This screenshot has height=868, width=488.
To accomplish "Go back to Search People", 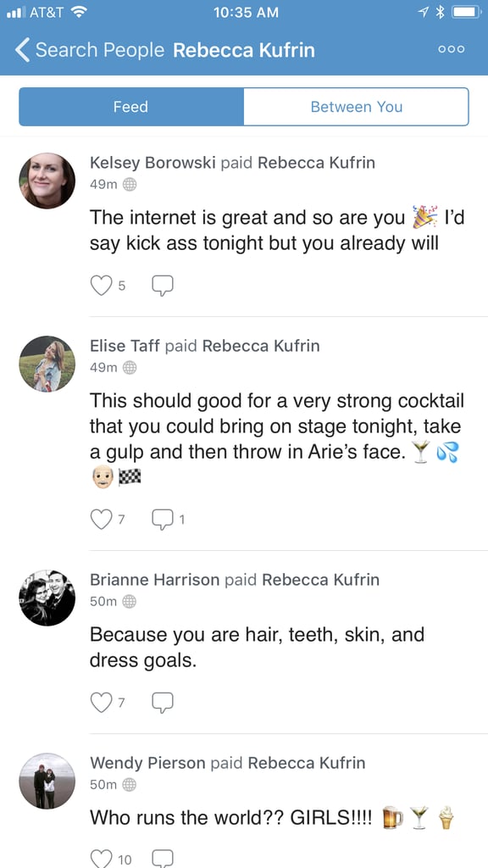I will 90,50.
